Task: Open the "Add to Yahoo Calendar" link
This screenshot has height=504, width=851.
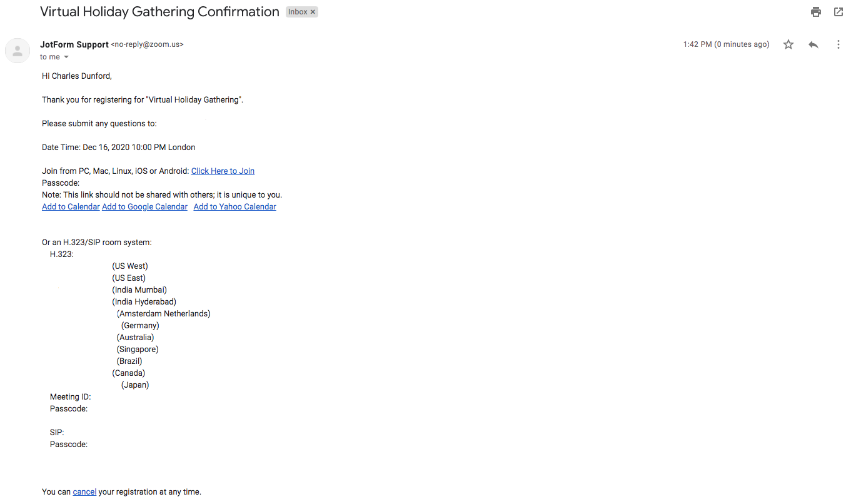Action: tap(234, 207)
